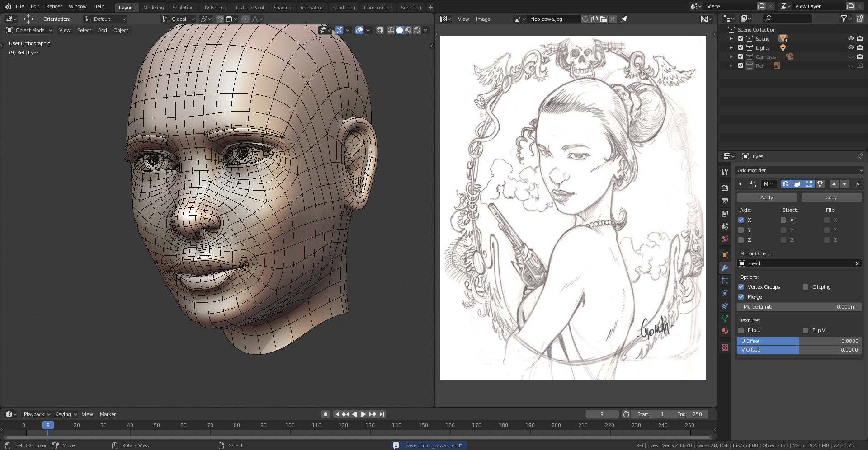868x450 pixels.
Task: Open the Particles properties tab
Action: tap(725, 281)
